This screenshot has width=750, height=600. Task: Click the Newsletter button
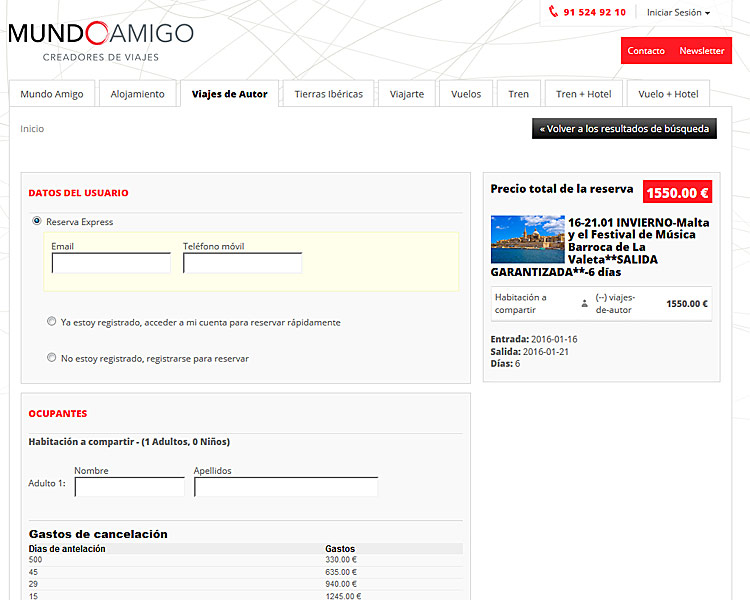[702, 51]
